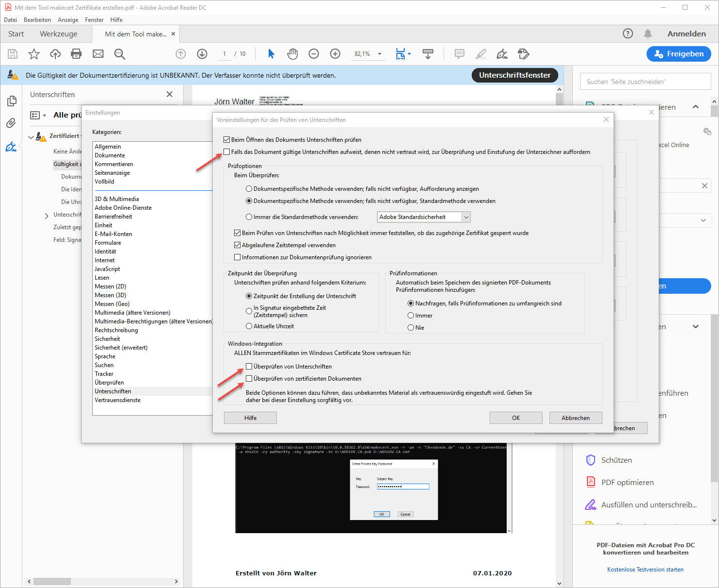The height and width of the screenshot is (588, 719).
Task: Click the Save file icon in toolbar
Action: click(13, 54)
